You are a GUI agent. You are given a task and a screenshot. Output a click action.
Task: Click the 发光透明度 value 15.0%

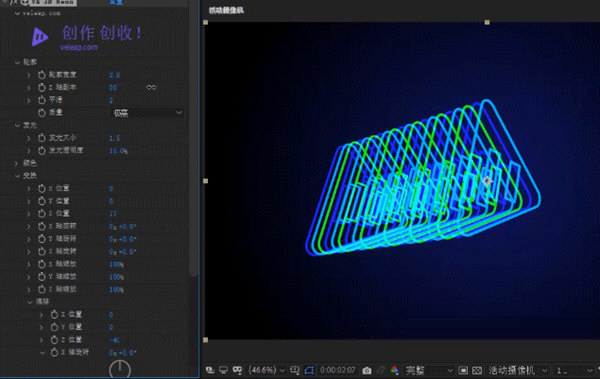(x=118, y=151)
